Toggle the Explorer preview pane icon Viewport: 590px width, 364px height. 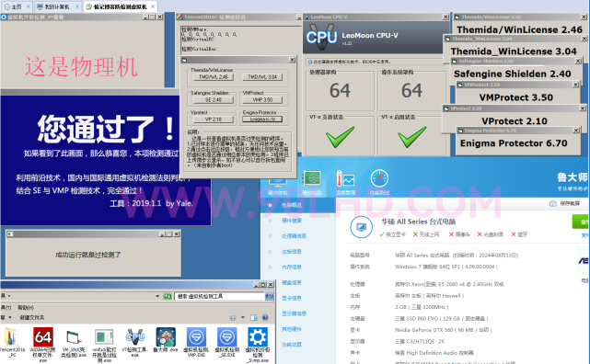(254, 317)
